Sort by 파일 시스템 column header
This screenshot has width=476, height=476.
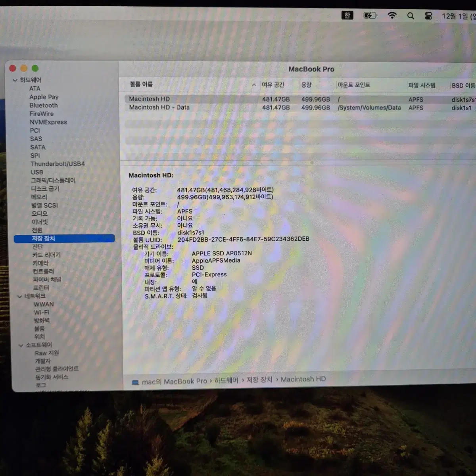(x=422, y=85)
